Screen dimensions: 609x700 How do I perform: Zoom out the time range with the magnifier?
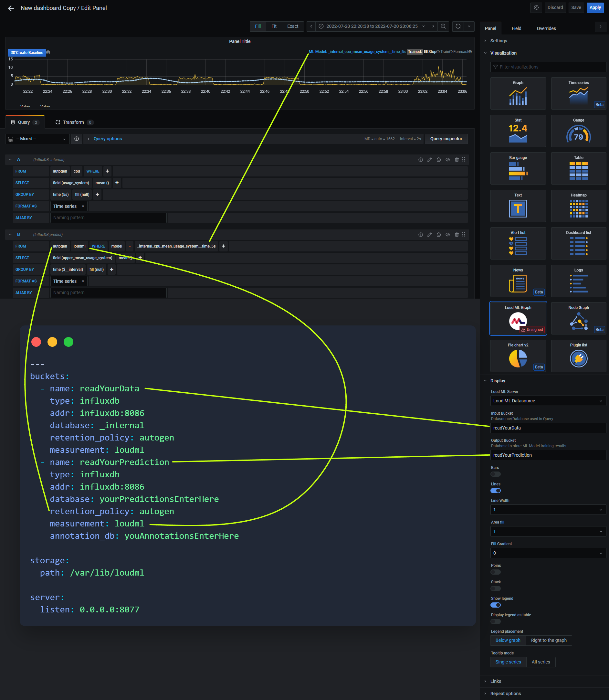coord(443,26)
